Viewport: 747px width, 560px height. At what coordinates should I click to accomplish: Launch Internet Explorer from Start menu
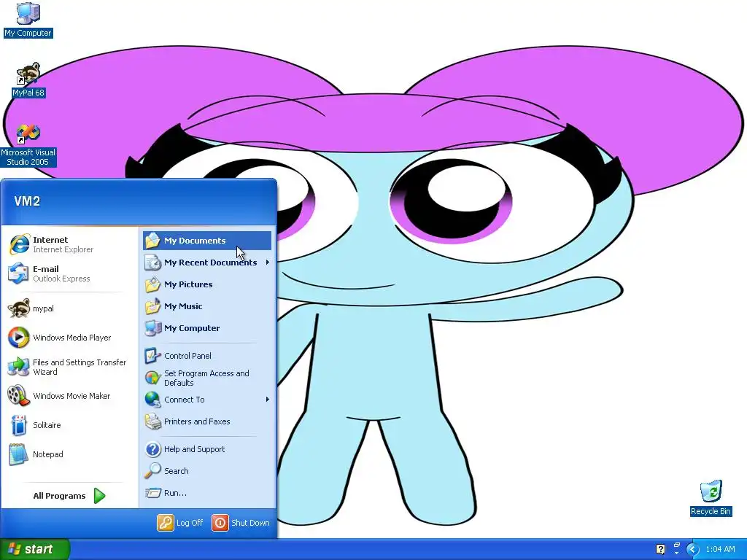(x=71, y=244)
